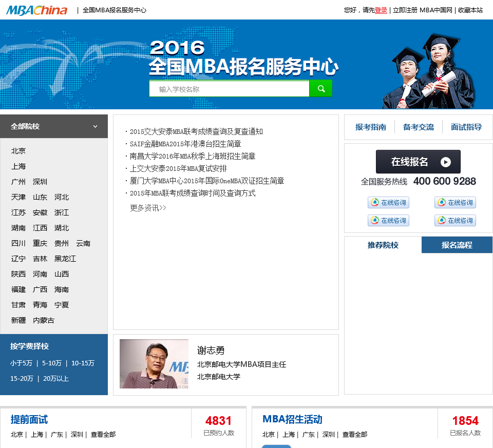The image size is (493, 448).
Task: Open news SAIF金融MBA2015年港澳台招生简章
Action: (185, 144)
